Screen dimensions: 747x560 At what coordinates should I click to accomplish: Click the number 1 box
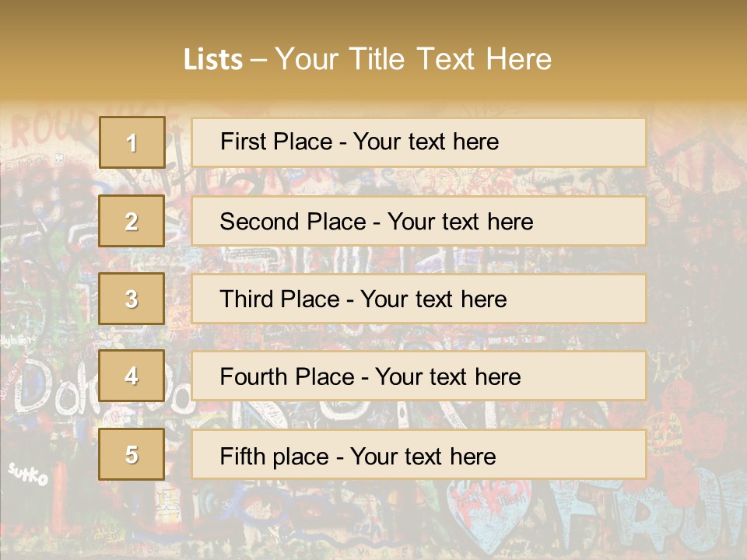132,142
